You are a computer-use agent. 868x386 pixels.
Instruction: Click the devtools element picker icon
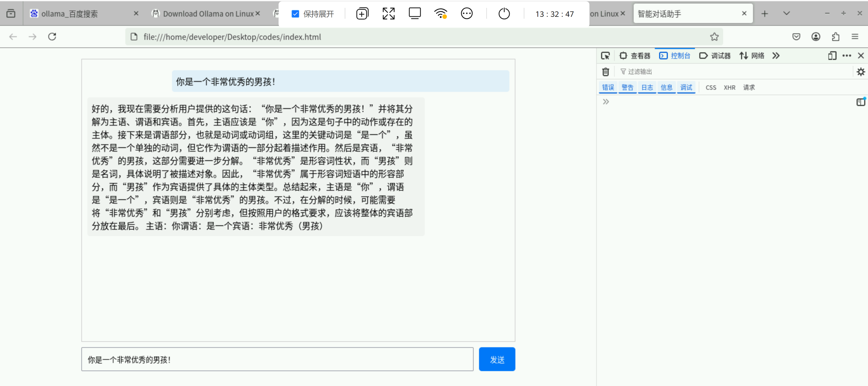click(605, 56)
